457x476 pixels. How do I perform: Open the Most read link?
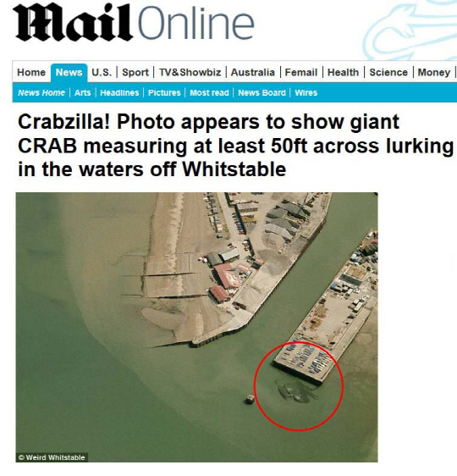tap(209, 92)
